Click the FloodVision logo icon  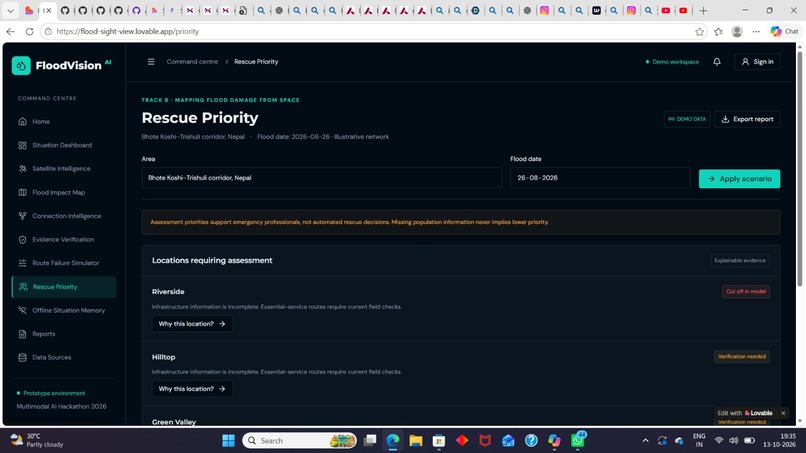[21, 65]
